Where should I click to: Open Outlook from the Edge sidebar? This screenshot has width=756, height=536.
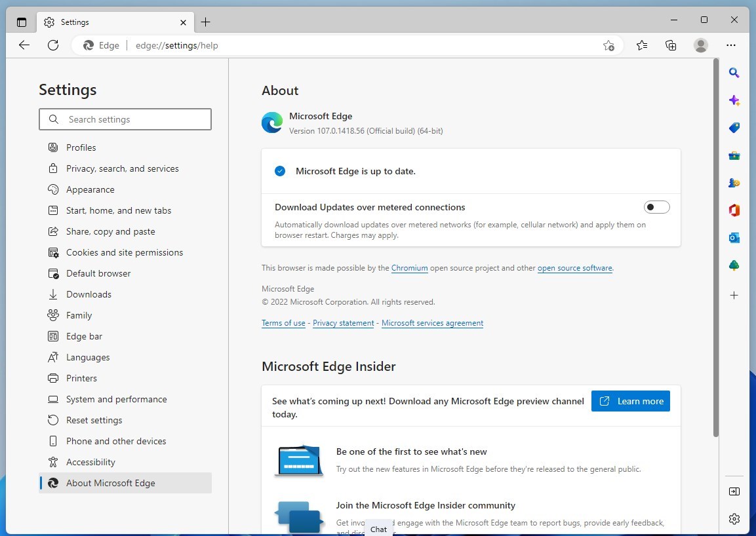734,237
